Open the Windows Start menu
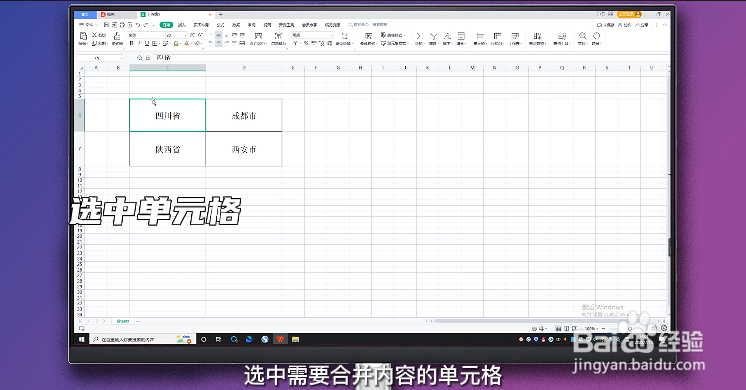The width and height of the screenshot is (746, 390). pos(81,340)
